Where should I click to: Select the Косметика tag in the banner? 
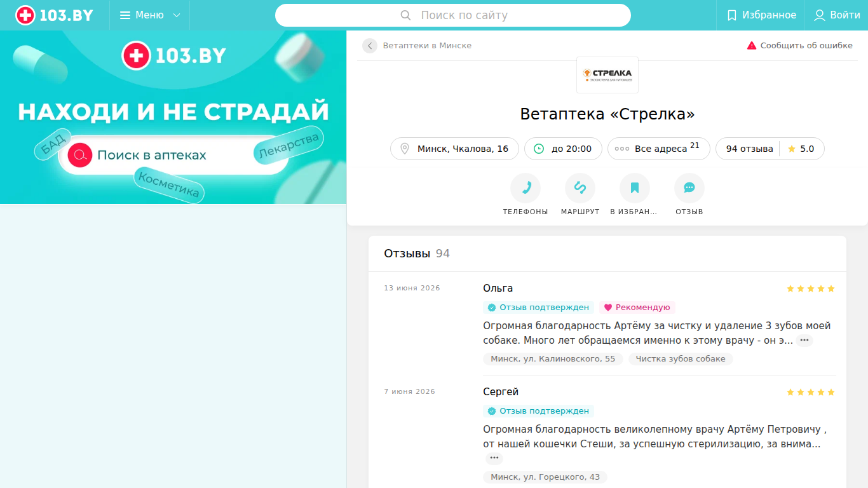point(169,185)
